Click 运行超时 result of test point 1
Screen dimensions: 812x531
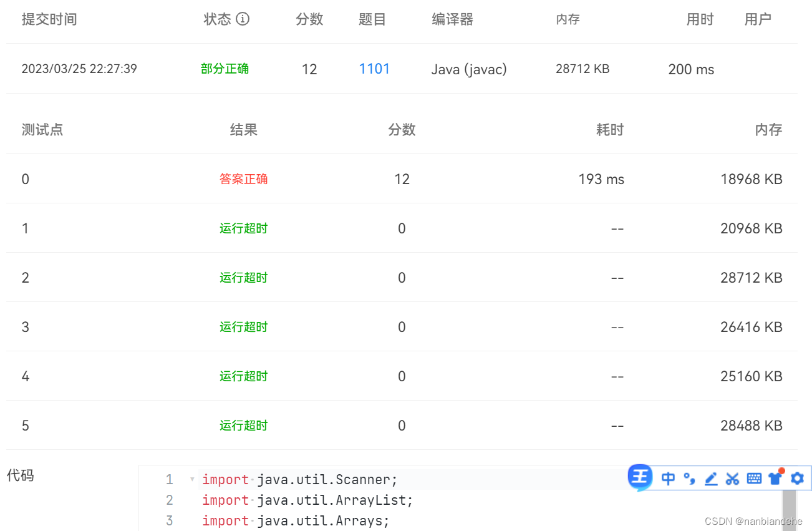click(x=243, y=228)
